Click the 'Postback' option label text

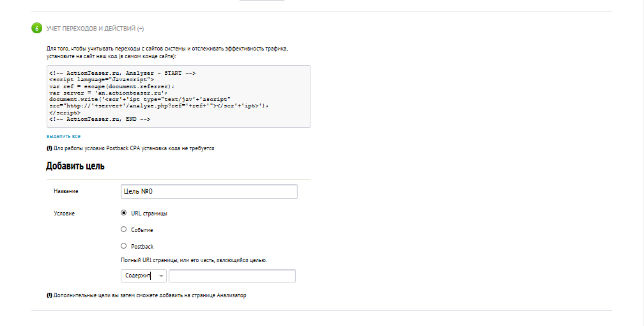[142, 246]
